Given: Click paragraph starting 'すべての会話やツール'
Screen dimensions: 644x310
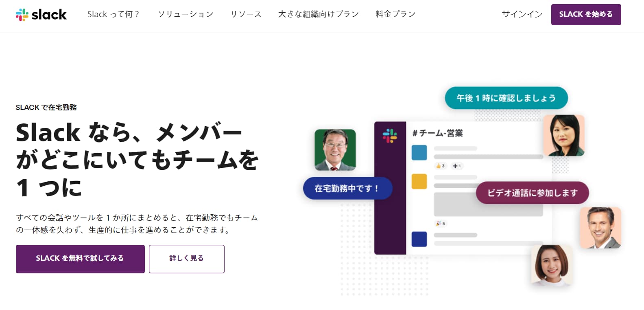Looking at the screenshot, I should point(137,224).
